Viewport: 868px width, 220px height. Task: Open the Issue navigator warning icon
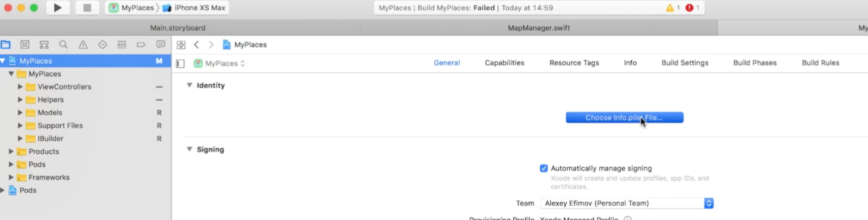coord(83,45)
